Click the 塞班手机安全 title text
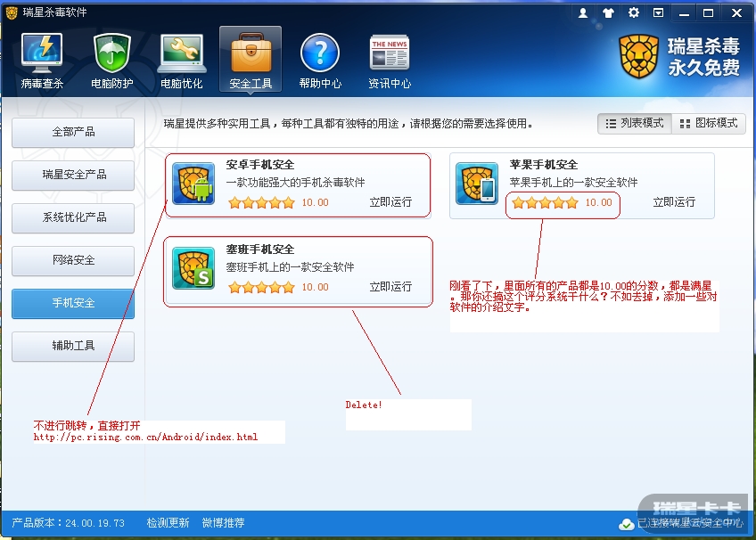Screen dimensions: 756x540 click(x=260, y=250)
